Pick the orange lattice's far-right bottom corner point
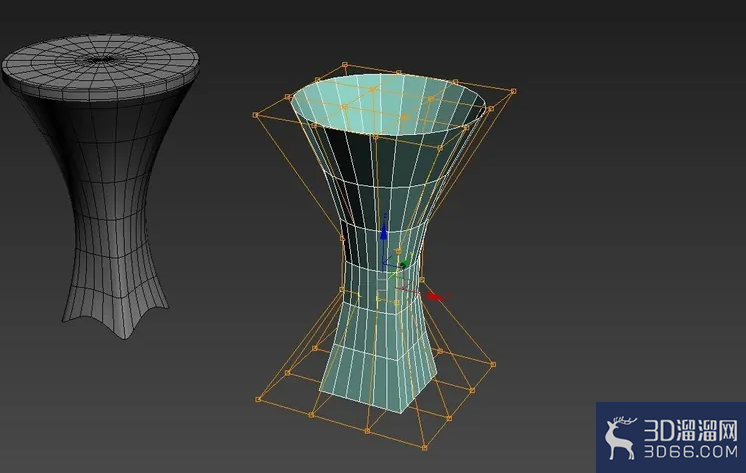 coord(493,365)
